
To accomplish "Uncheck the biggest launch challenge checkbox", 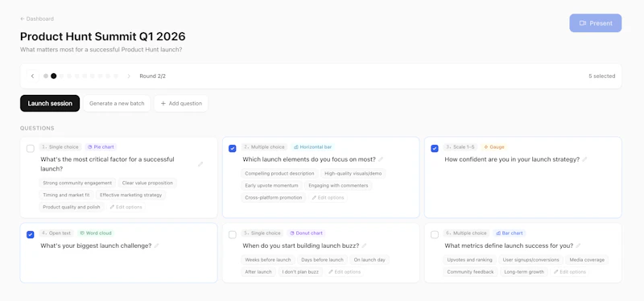I will coord(31,235).
